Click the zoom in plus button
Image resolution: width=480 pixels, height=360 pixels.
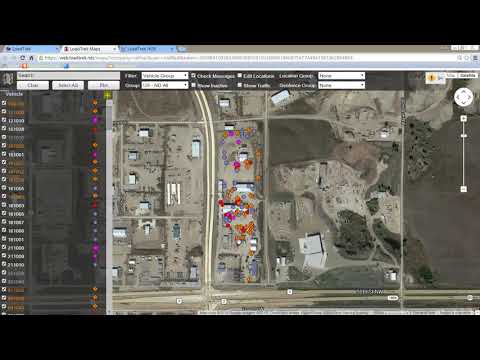click(x=463, y=118)
